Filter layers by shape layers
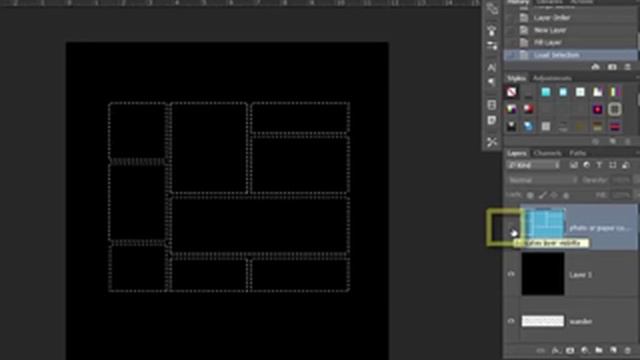 click(613, 165)
